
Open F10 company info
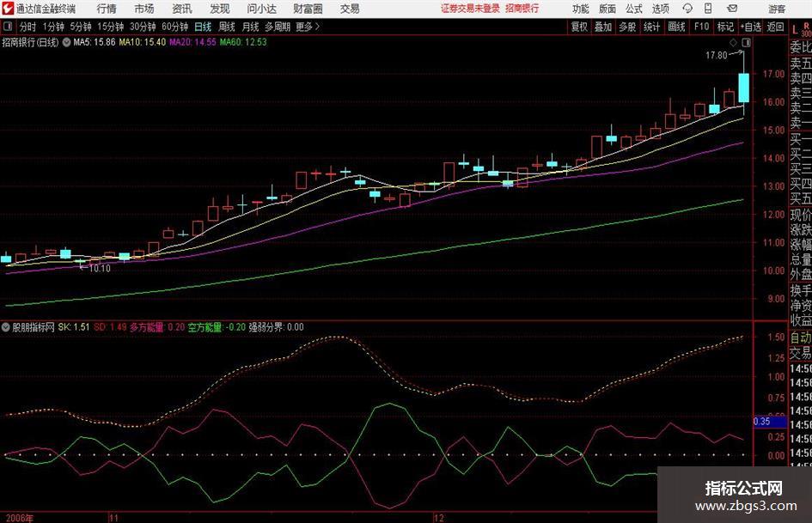coord(702,27)
